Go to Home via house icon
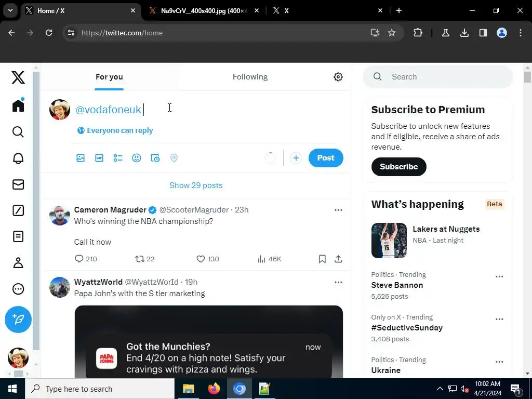The width and height of the screenshot is (532, 399). [18, 105]
